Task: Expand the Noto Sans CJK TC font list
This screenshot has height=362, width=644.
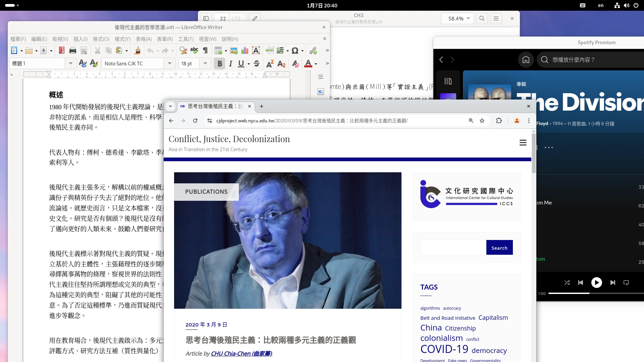Action: click(x=170, y=64)
